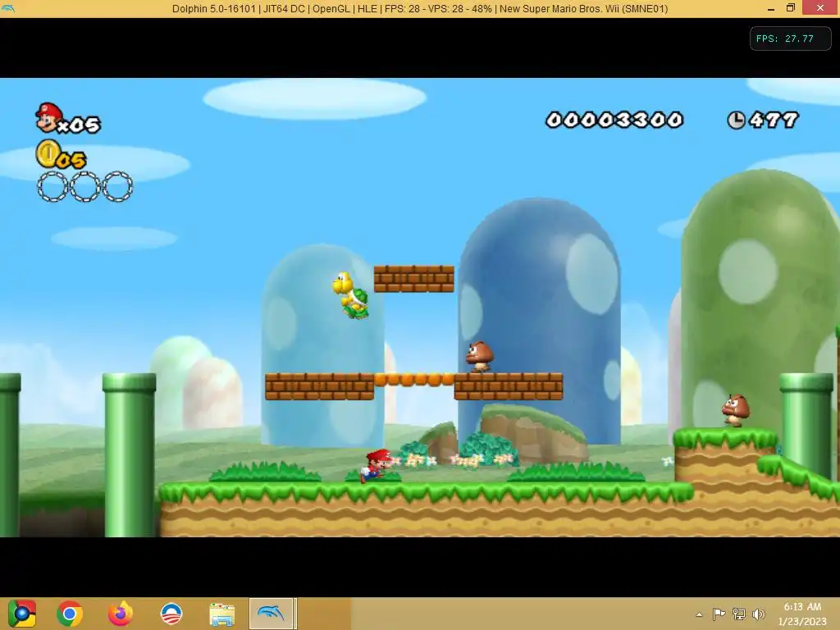Screen dimensions: 840x630
Task: Click the score 00003300
Action: pos(614,120)
